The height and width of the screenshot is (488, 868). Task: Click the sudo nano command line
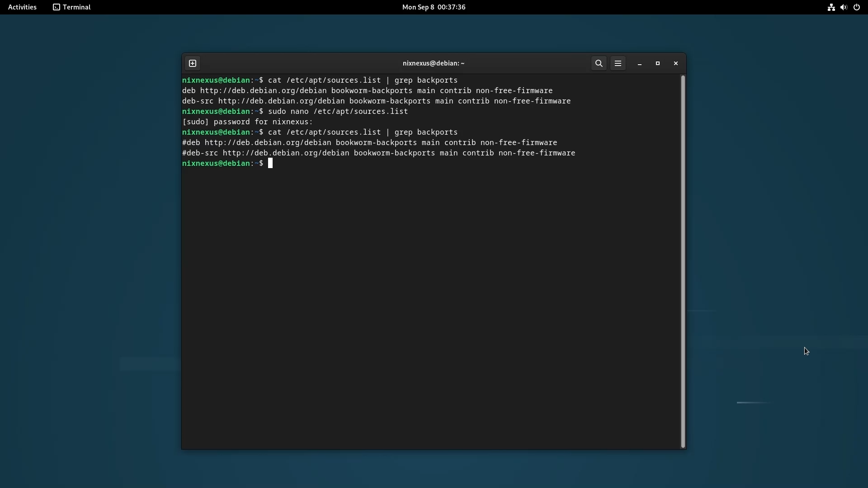tap(338, 112)
